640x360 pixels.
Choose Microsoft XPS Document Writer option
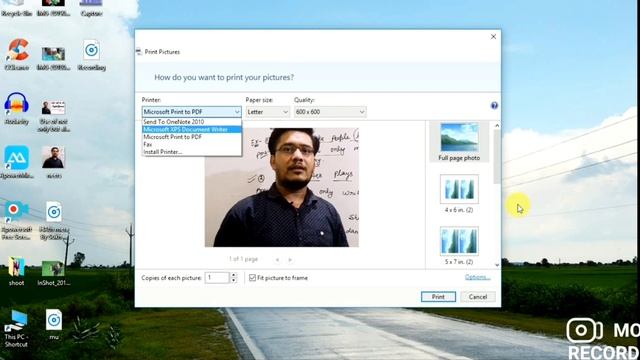pyautogui.click(x=191, y=129)
